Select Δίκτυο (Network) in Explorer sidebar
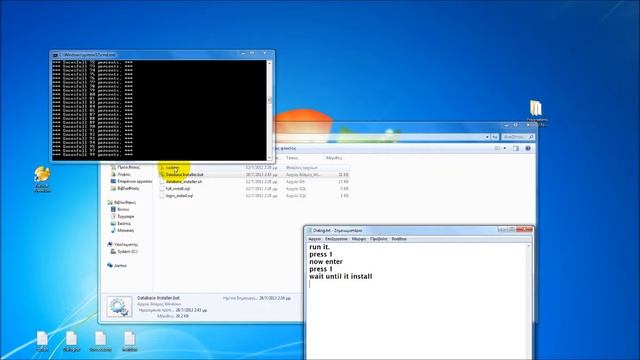 pos(120,265)
